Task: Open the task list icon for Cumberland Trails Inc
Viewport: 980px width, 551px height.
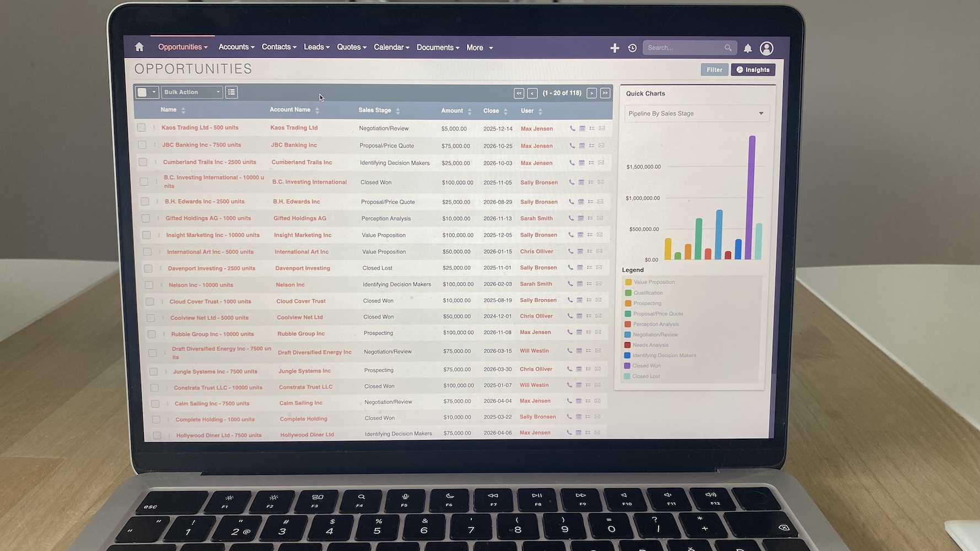Action: pos(591,163)
